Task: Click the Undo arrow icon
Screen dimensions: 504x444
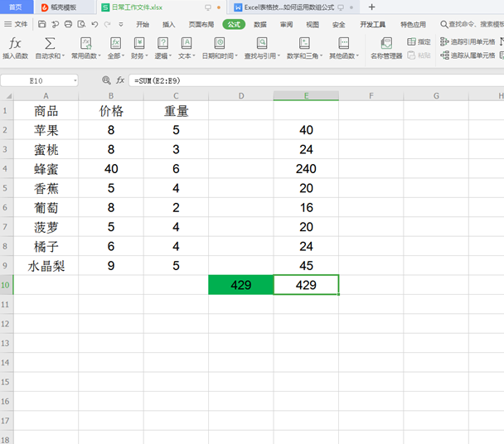Action: pos(94,24)
